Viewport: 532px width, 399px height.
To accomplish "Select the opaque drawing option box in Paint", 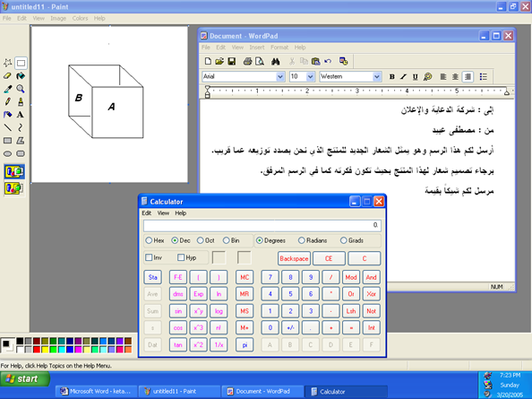I will pos(14,171).
